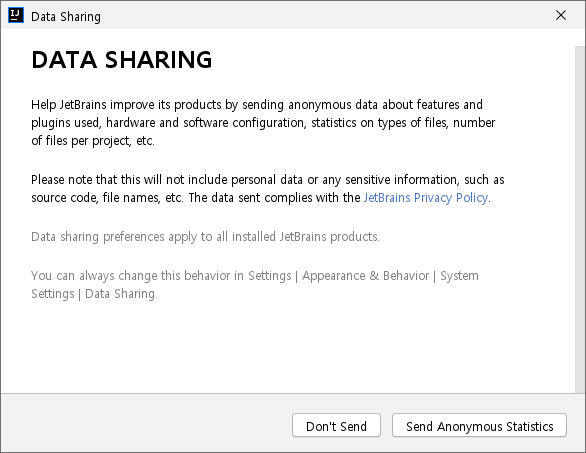This screenshot has width=586, height=453.
Task: Click the gray "Settings | Data Sharing." line
Action: [x=94, y=294]
